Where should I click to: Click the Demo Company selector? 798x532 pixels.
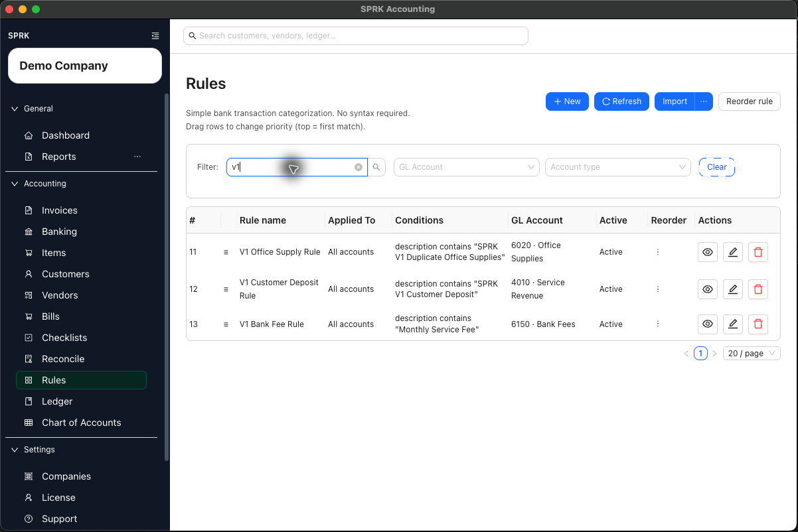pos(85,66)
